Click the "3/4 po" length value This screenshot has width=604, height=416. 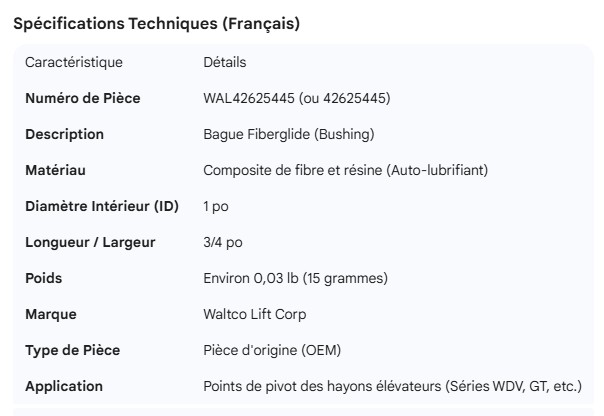coord(223,242)
